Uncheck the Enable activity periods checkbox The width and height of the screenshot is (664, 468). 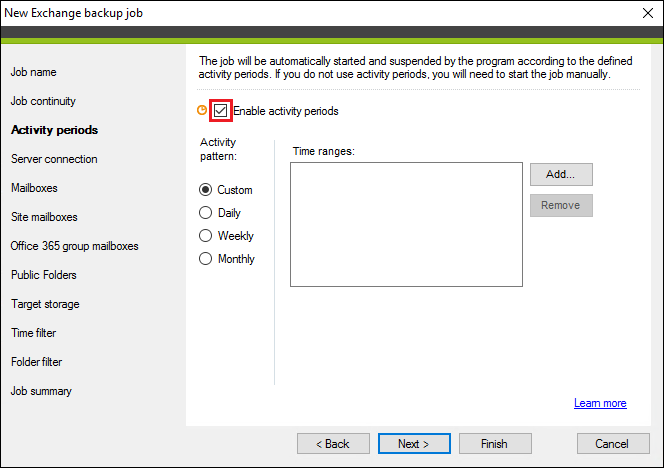(220, 111)
